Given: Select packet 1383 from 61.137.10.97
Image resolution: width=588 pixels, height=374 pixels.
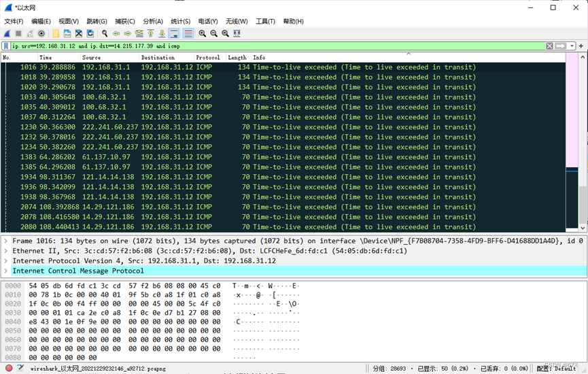Looking at the screenshot, I should (x=283, y=157).
